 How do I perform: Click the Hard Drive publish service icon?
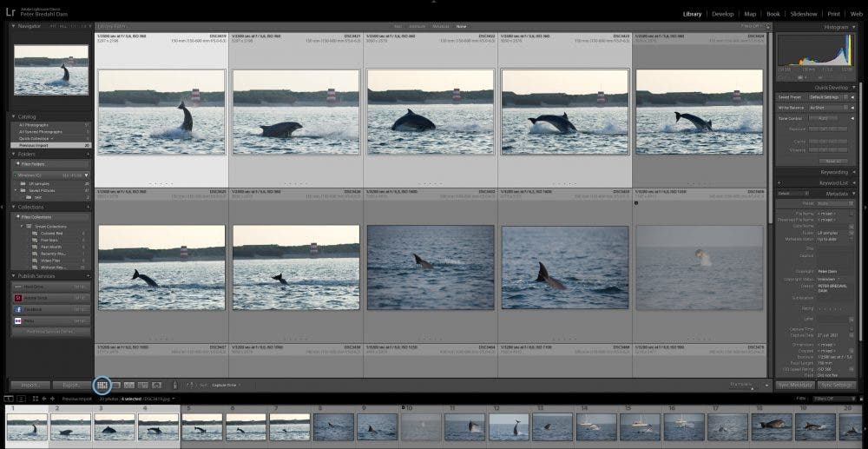click(18, 287)
